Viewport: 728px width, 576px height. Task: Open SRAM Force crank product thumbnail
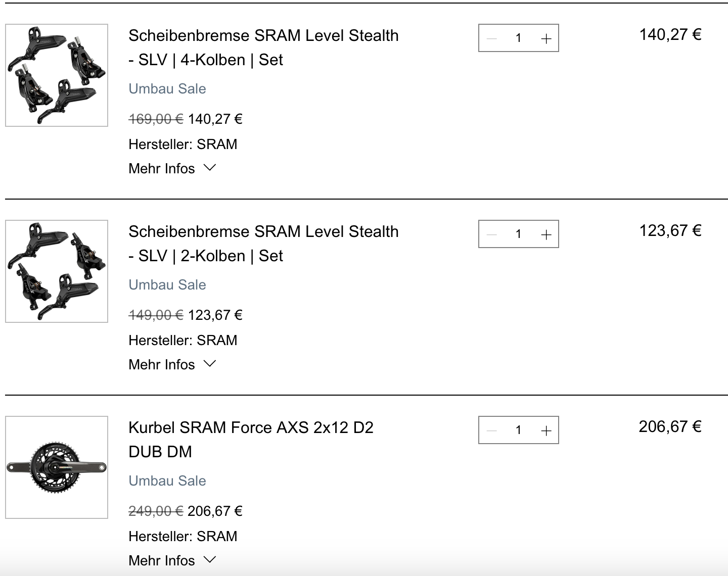coord(57,467)
